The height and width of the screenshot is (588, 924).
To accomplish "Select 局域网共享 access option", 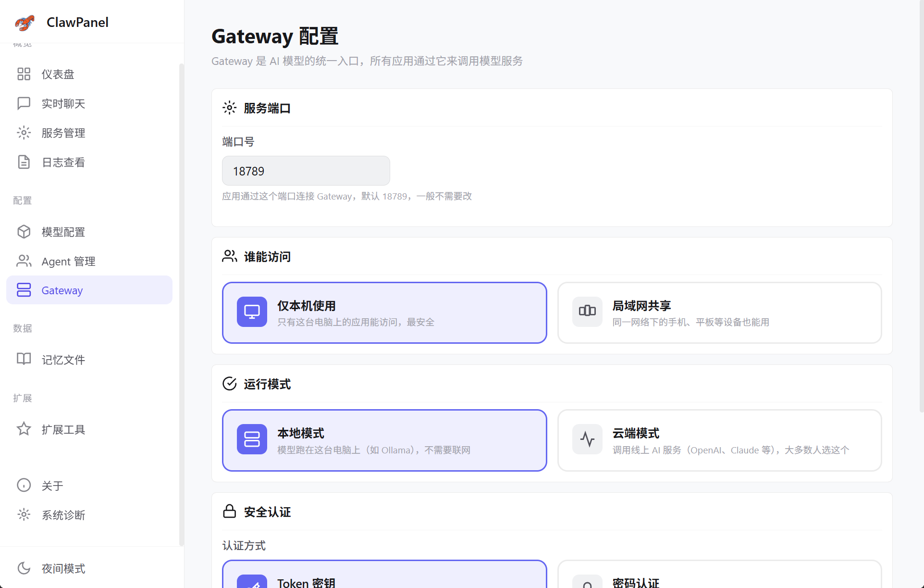I will (719, 313).
